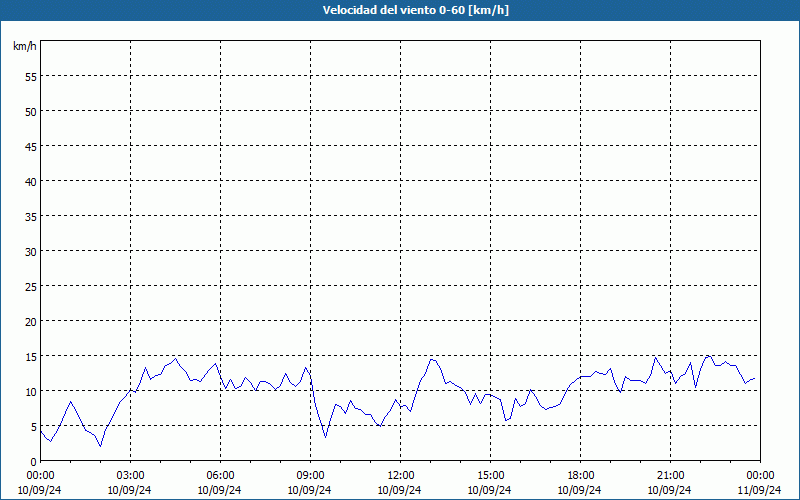Click the 06:00 time label
Image resolution: width=800 pixels, height=500 pixels.
point(220,476)
